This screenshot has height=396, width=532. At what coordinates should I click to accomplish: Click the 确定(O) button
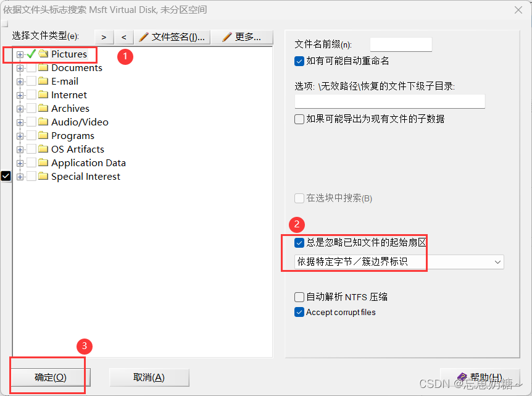tap(51, 377)
